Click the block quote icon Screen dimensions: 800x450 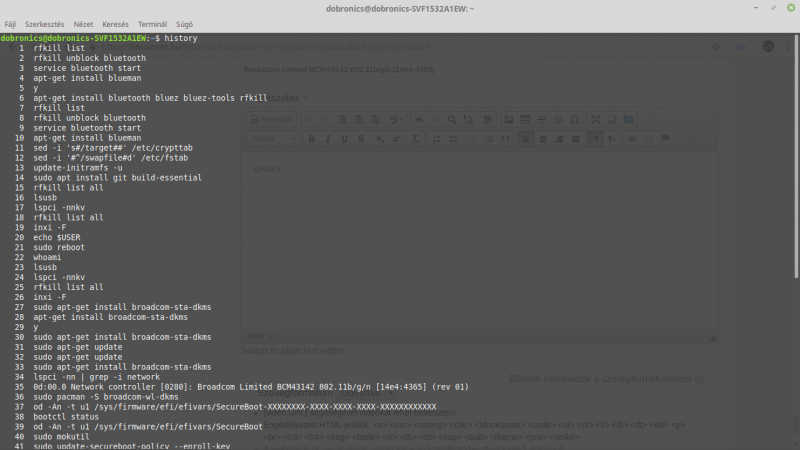[505, 139]
